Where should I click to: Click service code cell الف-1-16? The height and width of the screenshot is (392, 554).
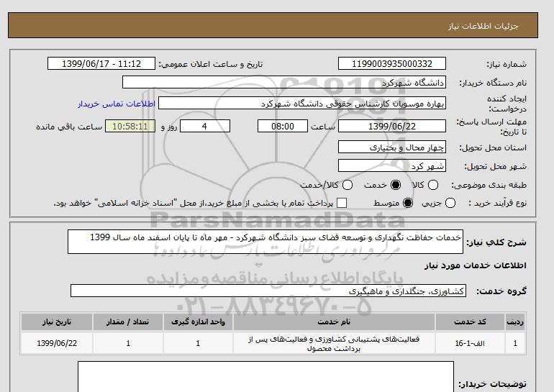[x=470, y=343]
